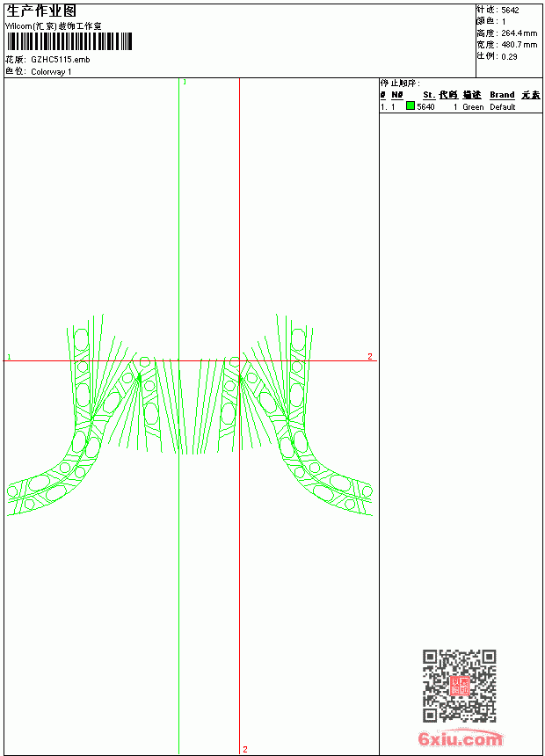Click the QR code image

click(460, 686)
